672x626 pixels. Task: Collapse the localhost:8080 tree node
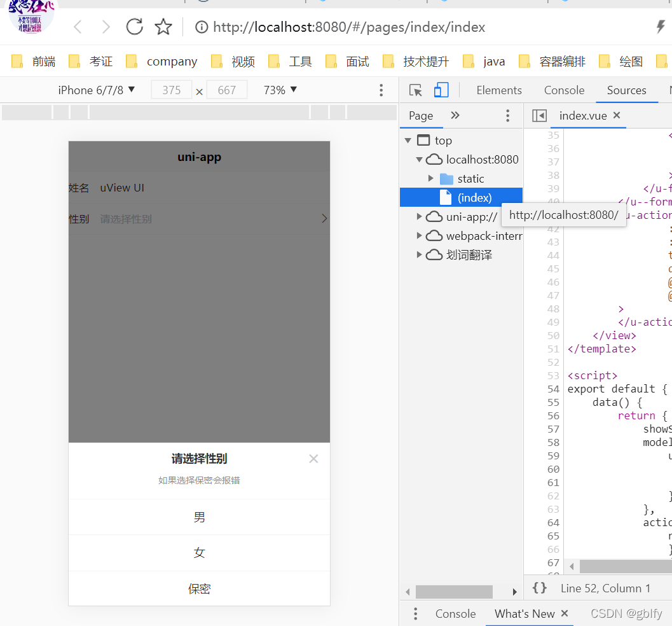tap(419, 160)
